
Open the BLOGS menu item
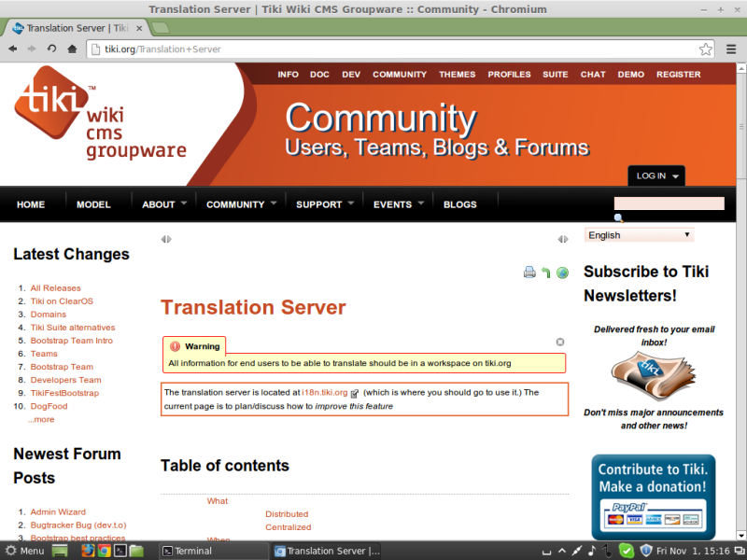coord(459,204)
